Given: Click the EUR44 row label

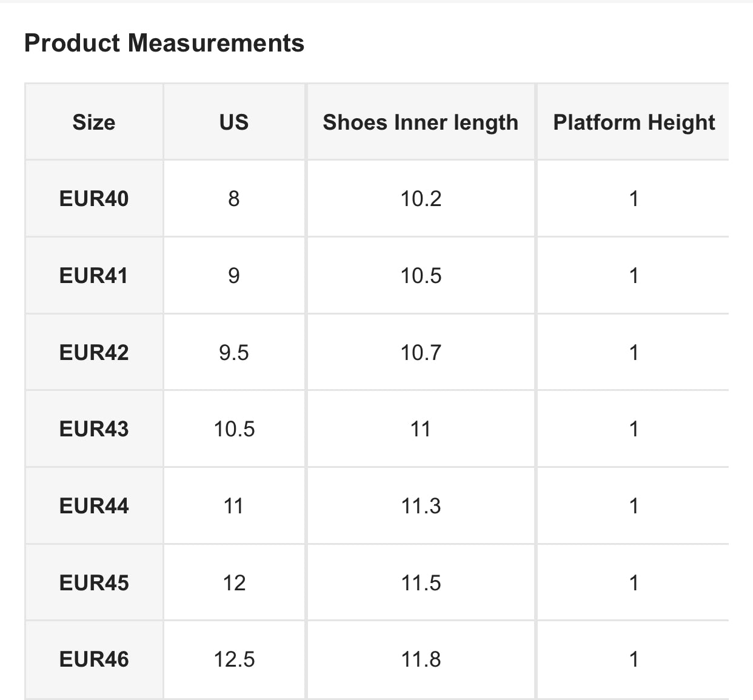Looking at the screenshot, I should click(94, 505).
